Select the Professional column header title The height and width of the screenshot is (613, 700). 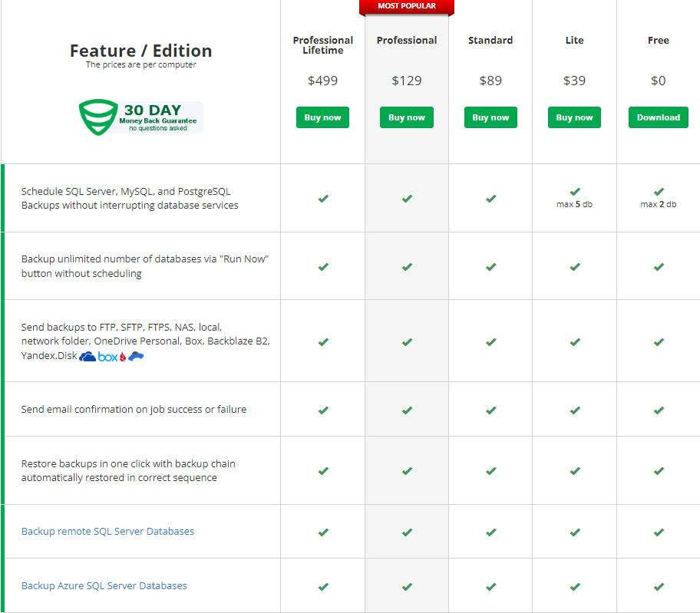point(407,40)
